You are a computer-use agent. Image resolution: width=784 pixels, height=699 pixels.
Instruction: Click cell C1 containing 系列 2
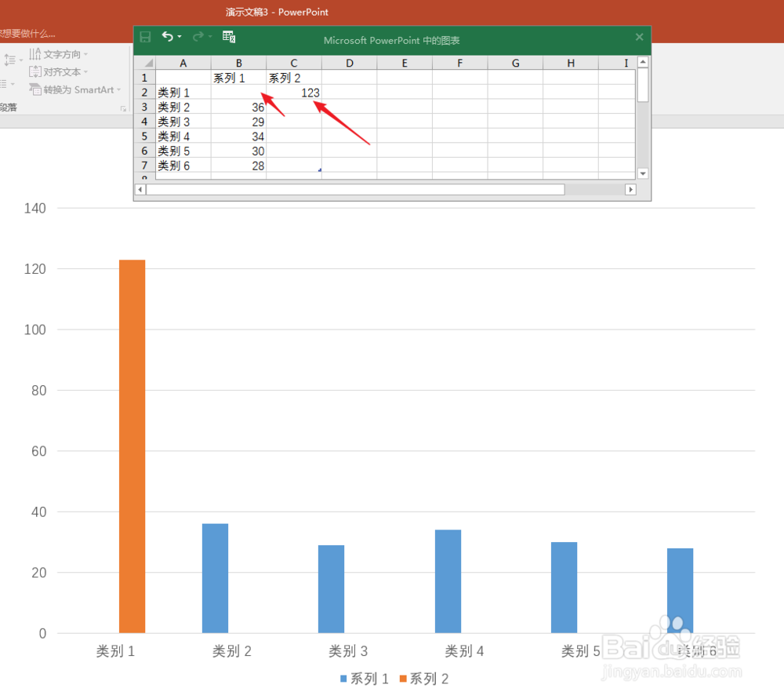pyautogui.click(x=294, y=78)
